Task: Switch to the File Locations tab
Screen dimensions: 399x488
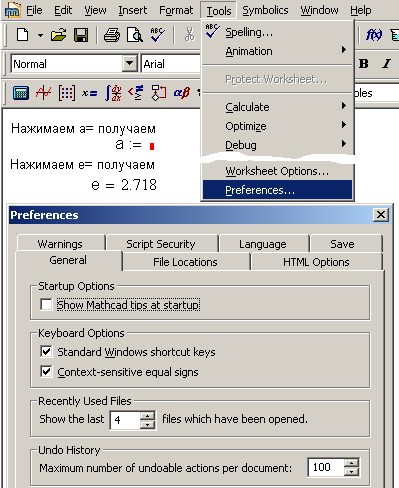Action: pos(185,262)
